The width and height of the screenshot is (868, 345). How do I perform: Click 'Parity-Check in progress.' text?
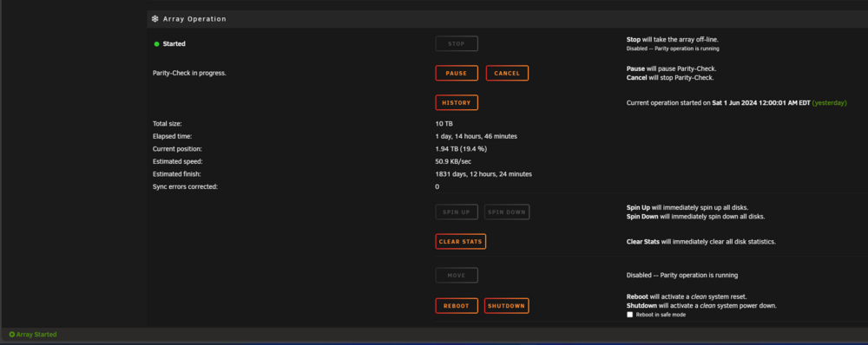189,73
